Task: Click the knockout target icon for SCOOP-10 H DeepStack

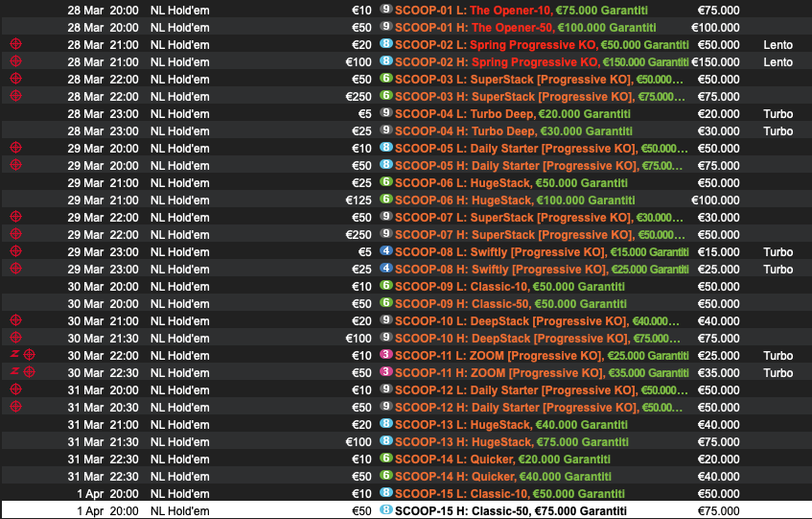Action: (x=16, y=337)
